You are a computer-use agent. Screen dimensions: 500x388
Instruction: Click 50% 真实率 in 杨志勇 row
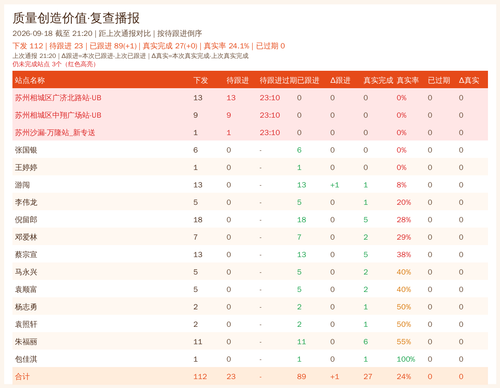click(404, 307)
